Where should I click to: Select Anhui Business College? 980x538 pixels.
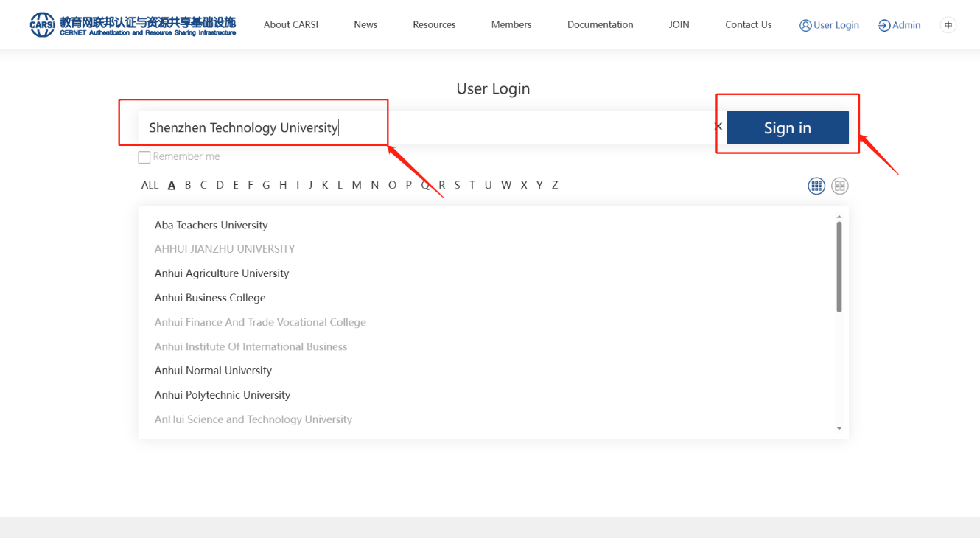(210, 298)
